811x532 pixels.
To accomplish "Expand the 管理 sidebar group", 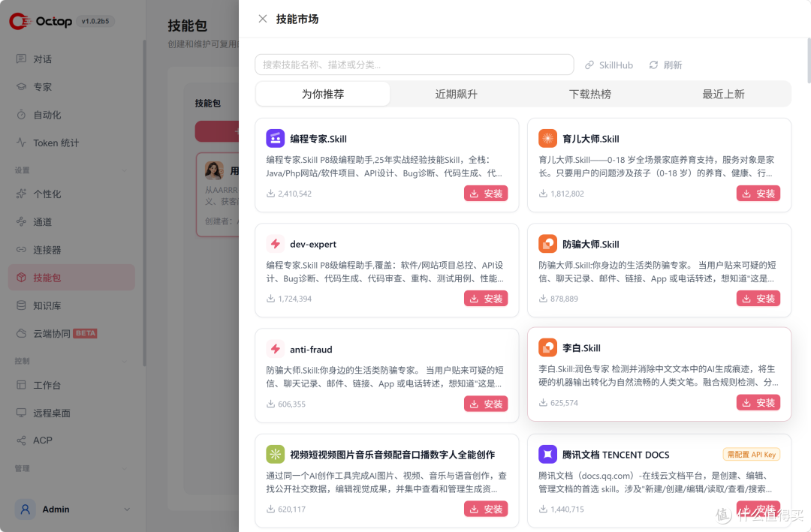I will [x=124, y=468].
